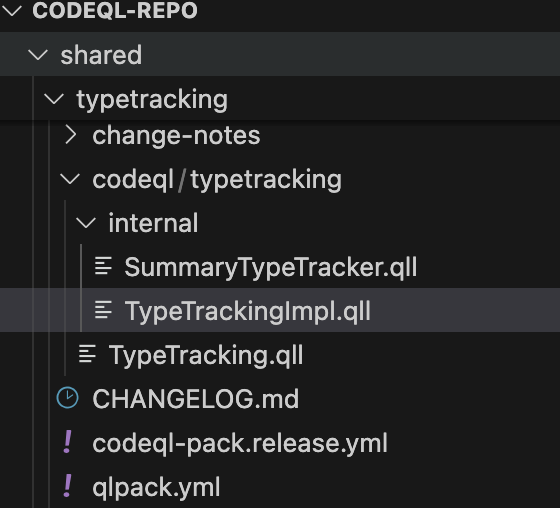Click the CHANGELOG.md clock icon
Screen dimensions: 560x508
68,398
